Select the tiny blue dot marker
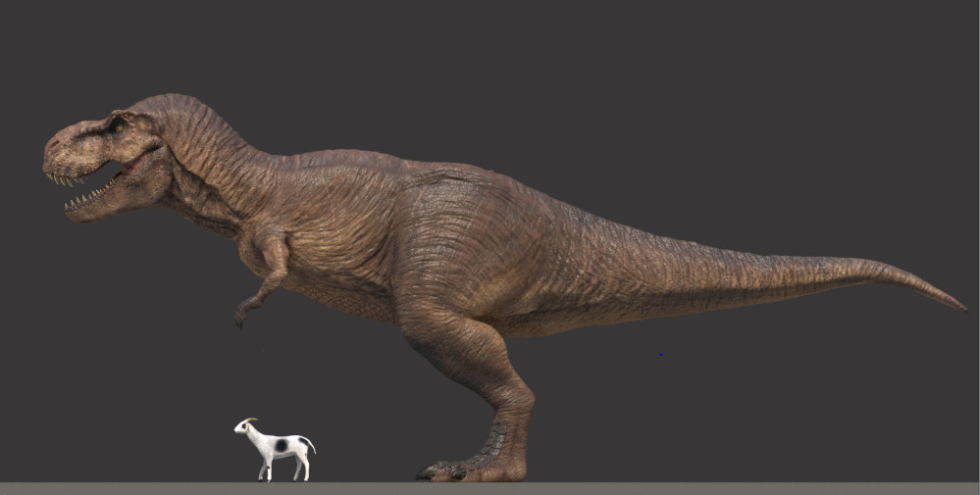This screenshot has height=495, width=980. click(661, 355)
